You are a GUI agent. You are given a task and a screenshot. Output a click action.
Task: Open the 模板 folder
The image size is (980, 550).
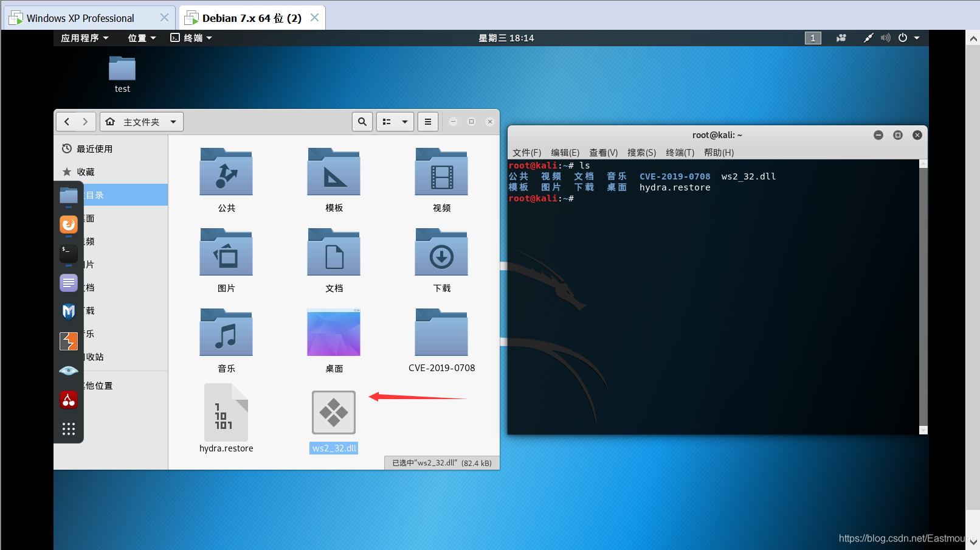tap(334, 172)
